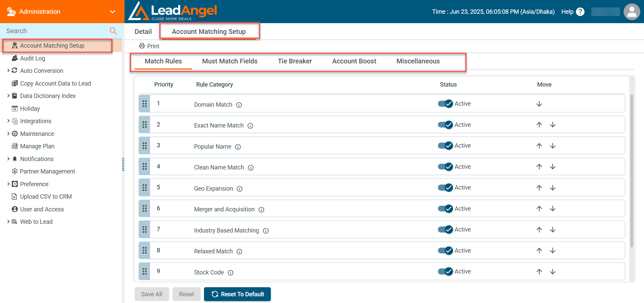This screenshot has width=644, height=303.
Task: Open User and Access in sidebar
Action: pyautogui.click(x=42, y=209)
